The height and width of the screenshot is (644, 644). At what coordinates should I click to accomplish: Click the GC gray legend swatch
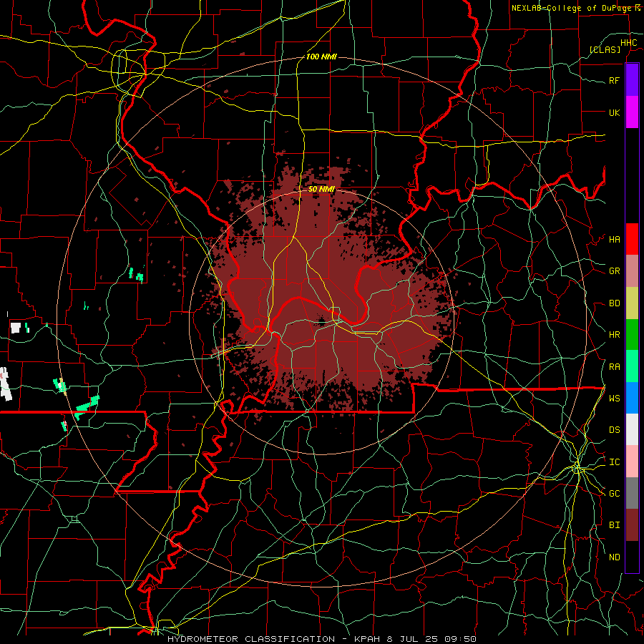tap(632, 493)
